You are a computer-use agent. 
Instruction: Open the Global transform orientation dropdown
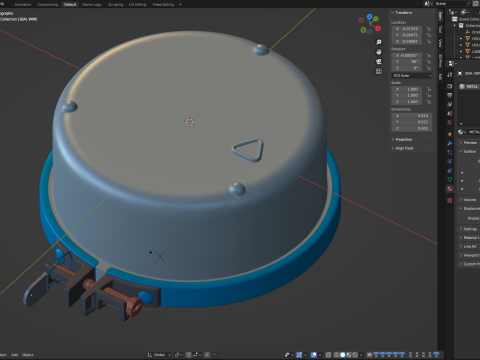tap(159, 355)
